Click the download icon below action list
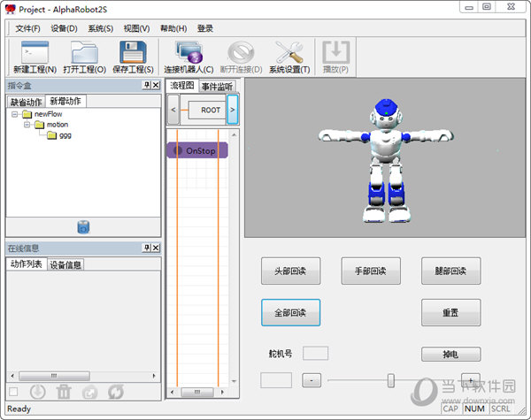The width and height of the screenshot is (531, 420). 37,393
